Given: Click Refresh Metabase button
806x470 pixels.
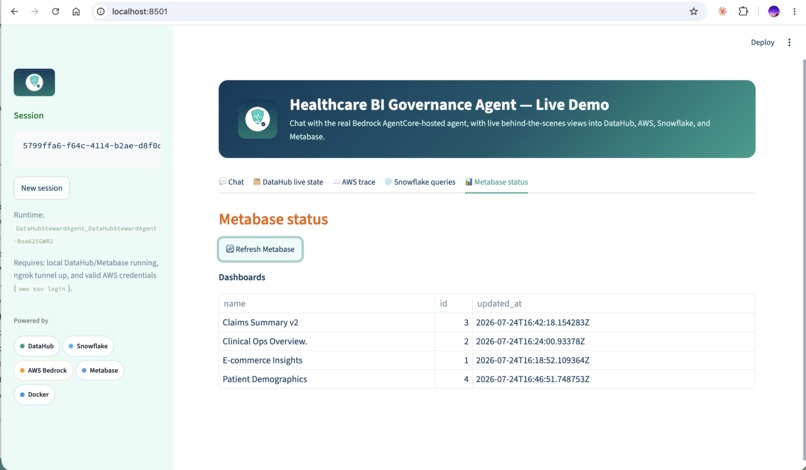Looking at the screenshot, I should point(260,249).
